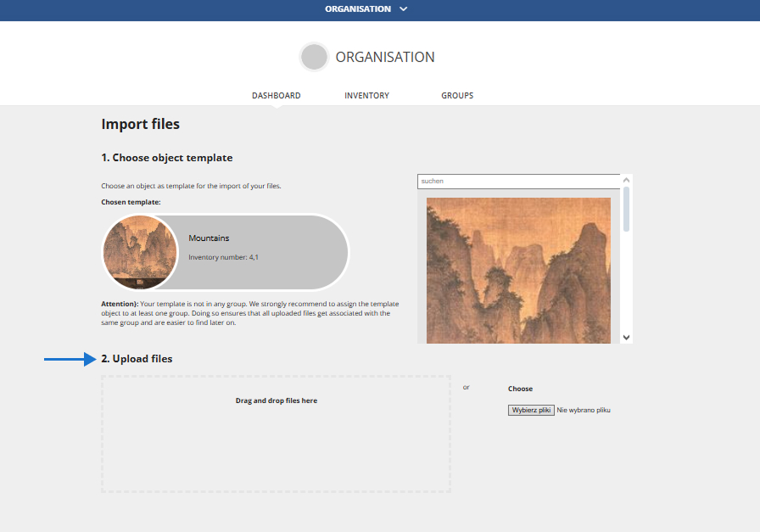Click the circular chosen template thumbnail
The width and height of the screenshot is (760, 532).
point(140,252)
